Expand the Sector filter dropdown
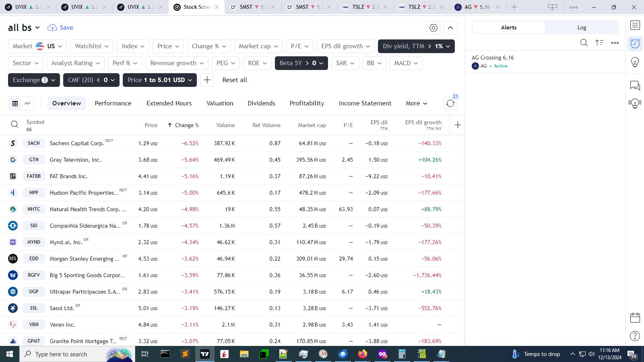The width and height of the screenshot is (644, 362). pyautogui.click(x=26, y=63)
